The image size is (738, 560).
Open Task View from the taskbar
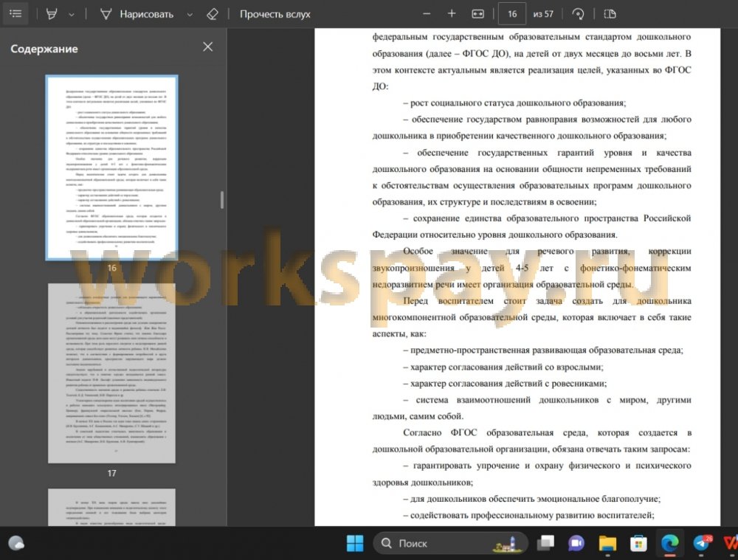[x=545, y=543]
